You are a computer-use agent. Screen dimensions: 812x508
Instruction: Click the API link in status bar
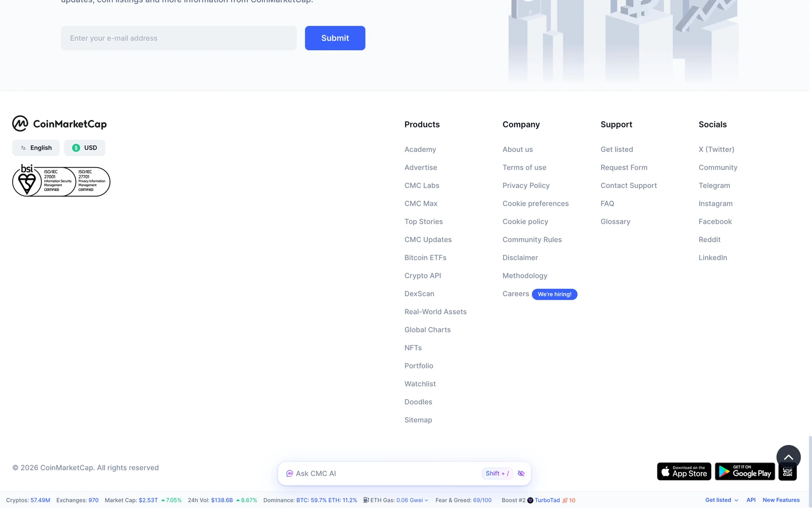[x=751, y=500]
